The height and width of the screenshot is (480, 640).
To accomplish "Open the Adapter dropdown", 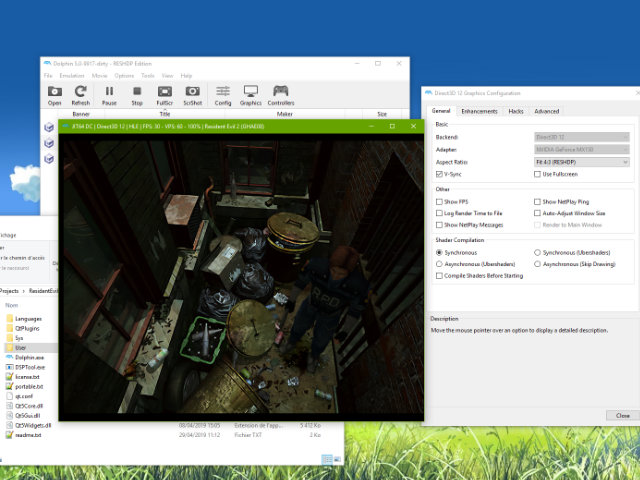I will [x=582, y=150].
